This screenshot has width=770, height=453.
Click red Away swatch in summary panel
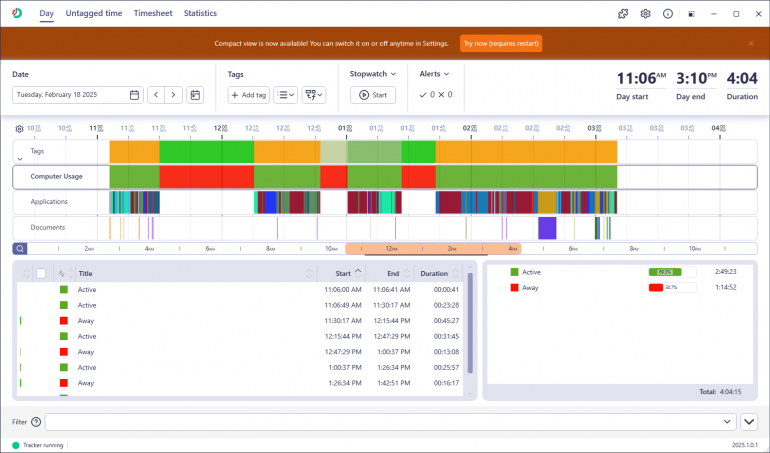click(x=515, y=287)
